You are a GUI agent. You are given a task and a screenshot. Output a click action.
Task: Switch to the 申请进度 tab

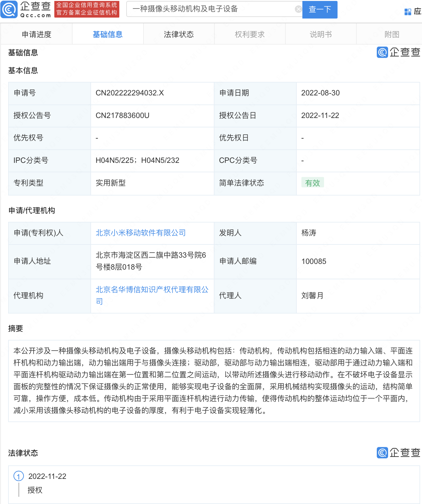tap(36, 34)
